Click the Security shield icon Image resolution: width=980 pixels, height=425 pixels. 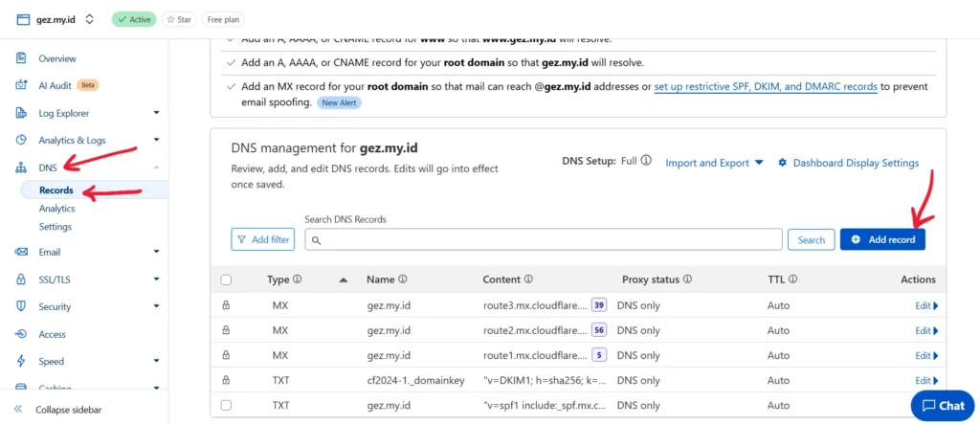pyautogui.click(x=21, y=306)
